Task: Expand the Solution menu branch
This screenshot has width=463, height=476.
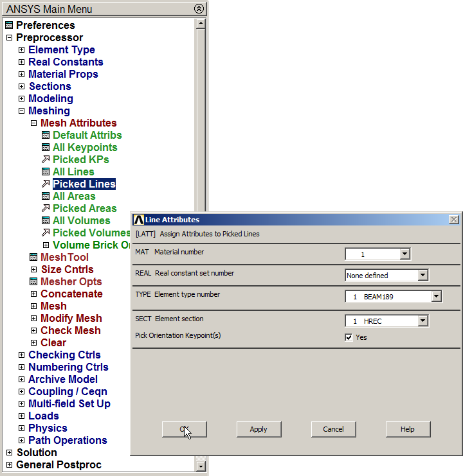Action: point(9,453)
